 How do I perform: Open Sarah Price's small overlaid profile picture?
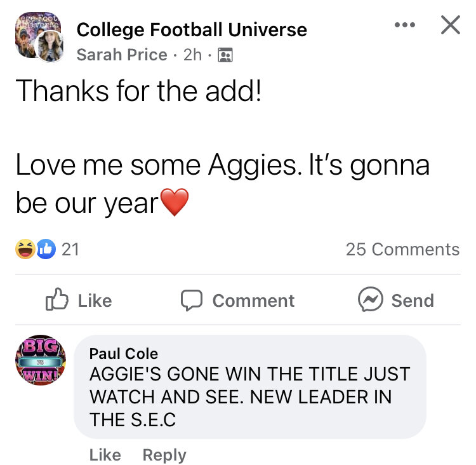coord(50,48)
